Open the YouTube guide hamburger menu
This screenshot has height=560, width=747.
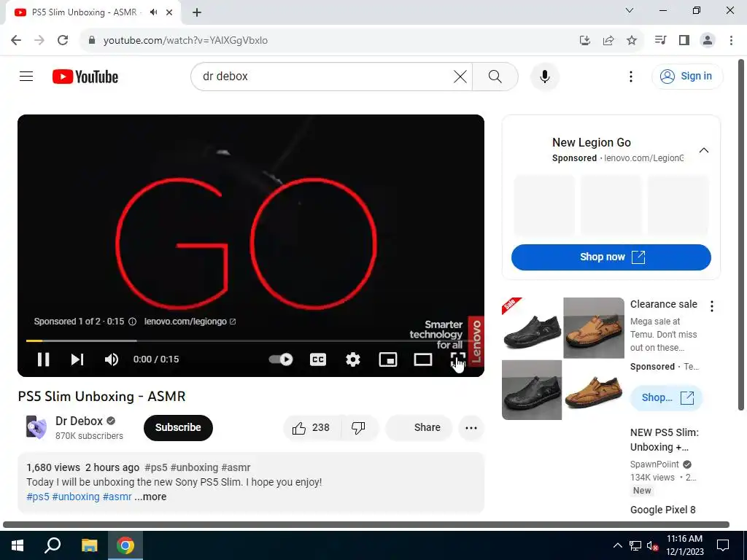tap(26, 76)
